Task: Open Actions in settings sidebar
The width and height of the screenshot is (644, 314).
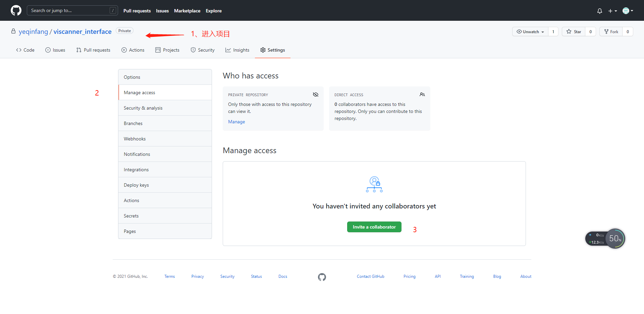Action: (165, 200)
